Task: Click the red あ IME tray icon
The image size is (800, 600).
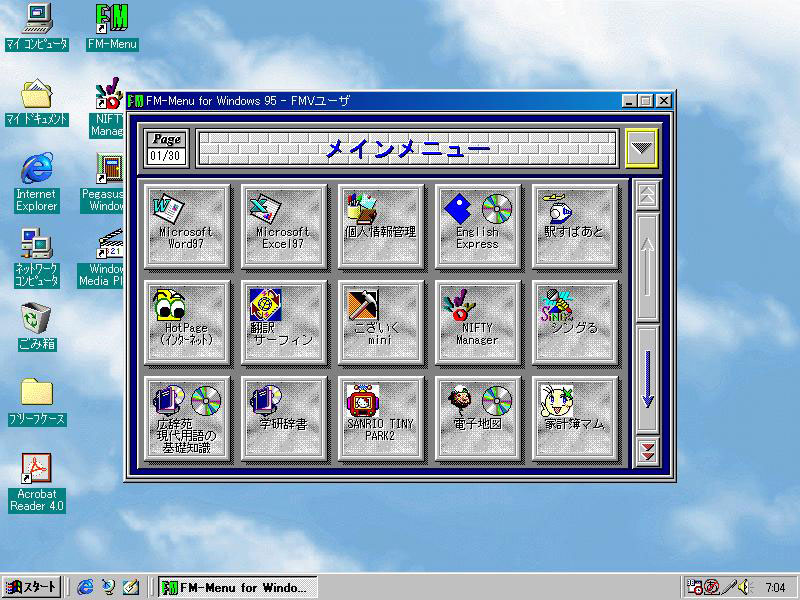Action: tap(712, 587)
